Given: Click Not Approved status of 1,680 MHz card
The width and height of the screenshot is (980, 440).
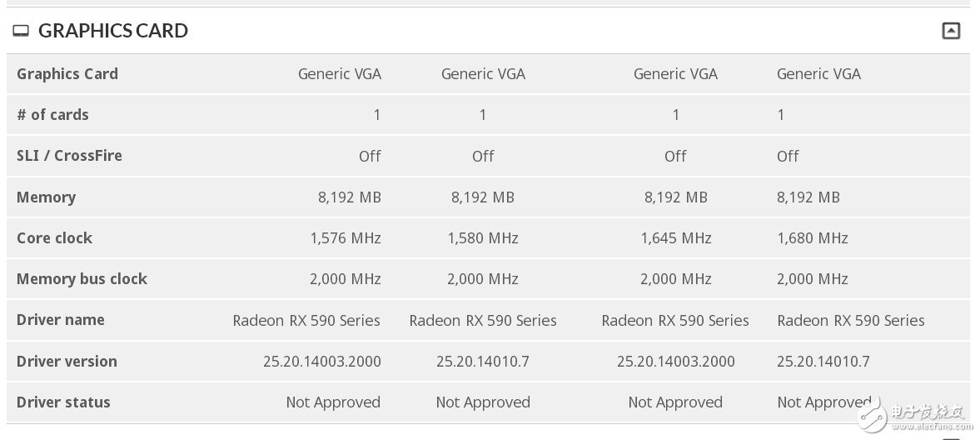Looking at the screenshot, I should [x=823, y=402].
